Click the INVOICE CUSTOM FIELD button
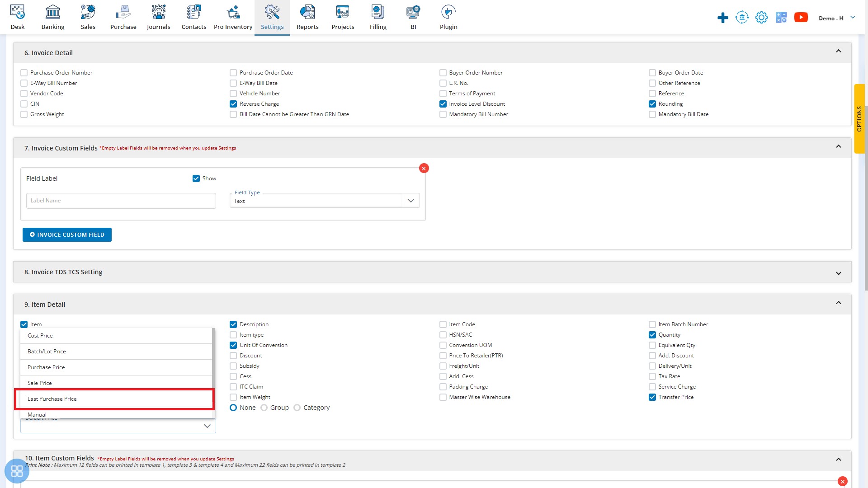The image size is (868, 488). (x=67, y=235)
